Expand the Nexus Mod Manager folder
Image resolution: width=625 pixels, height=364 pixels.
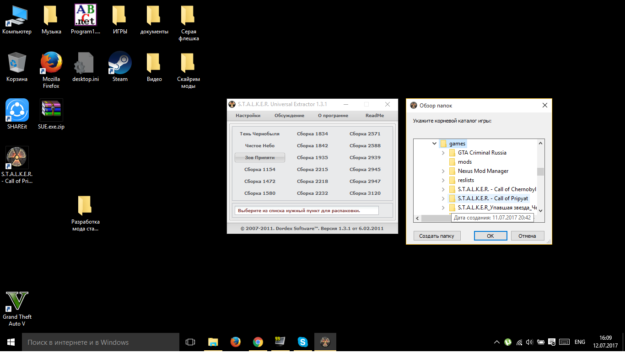(443, 171)
